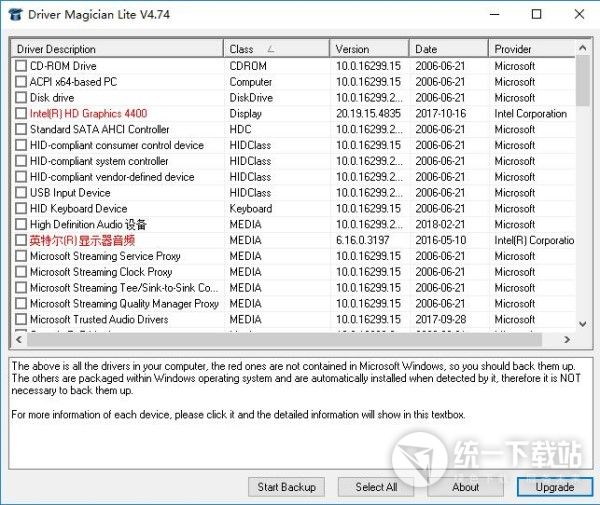Viewport: 600px width, 505px height.
Task: Click inside the driver information textbox
Action: (301, 413)
